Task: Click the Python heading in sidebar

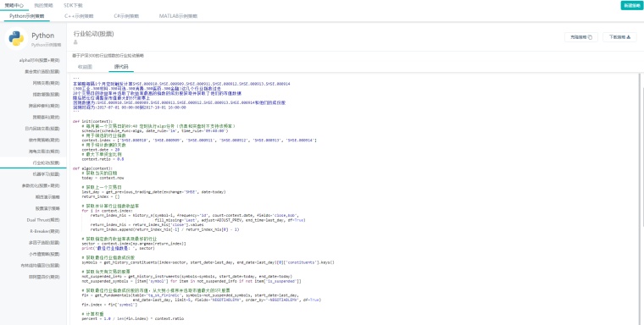Action: coord(42,36)
